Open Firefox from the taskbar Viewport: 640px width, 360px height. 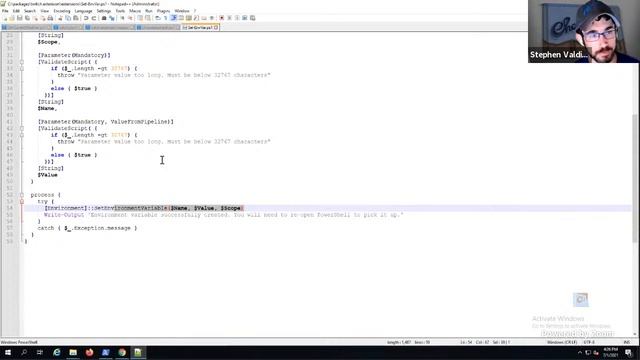coord(89,353)
